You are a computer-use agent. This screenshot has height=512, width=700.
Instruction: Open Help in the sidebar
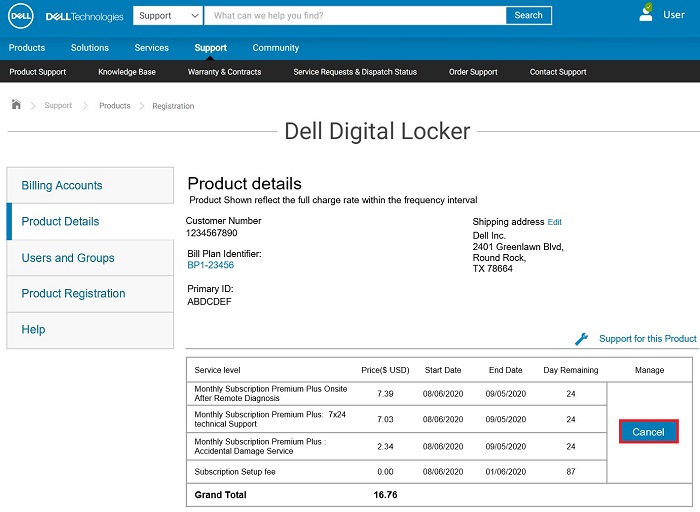click(x=90, y=330)
